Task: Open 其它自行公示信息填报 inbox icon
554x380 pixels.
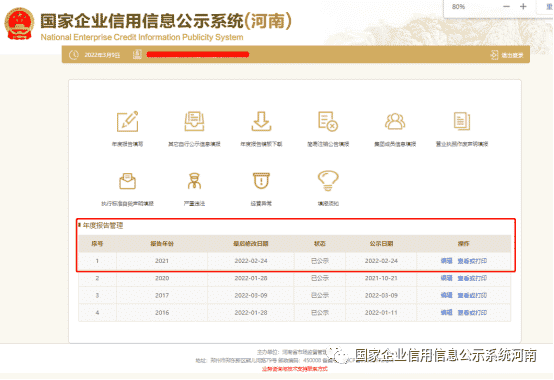Action: 194,121
